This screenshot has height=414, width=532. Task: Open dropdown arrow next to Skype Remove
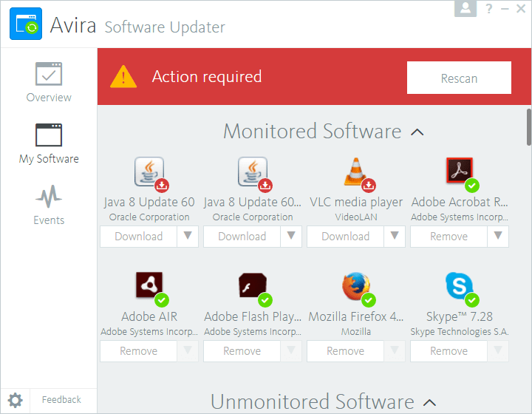coord(498,351)
